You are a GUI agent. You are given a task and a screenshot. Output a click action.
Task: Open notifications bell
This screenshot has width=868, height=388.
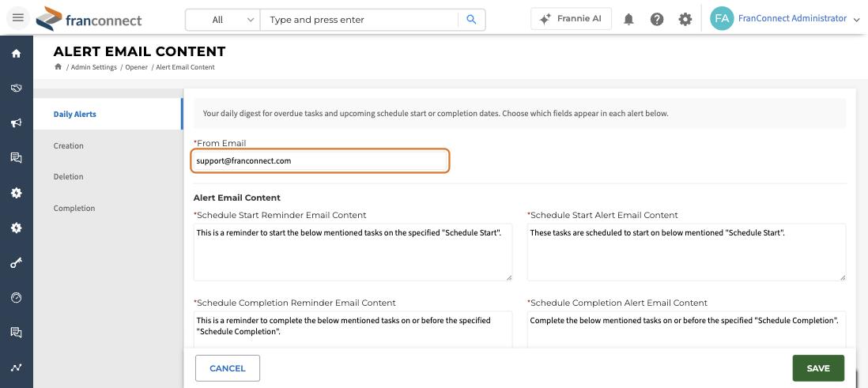628,20
